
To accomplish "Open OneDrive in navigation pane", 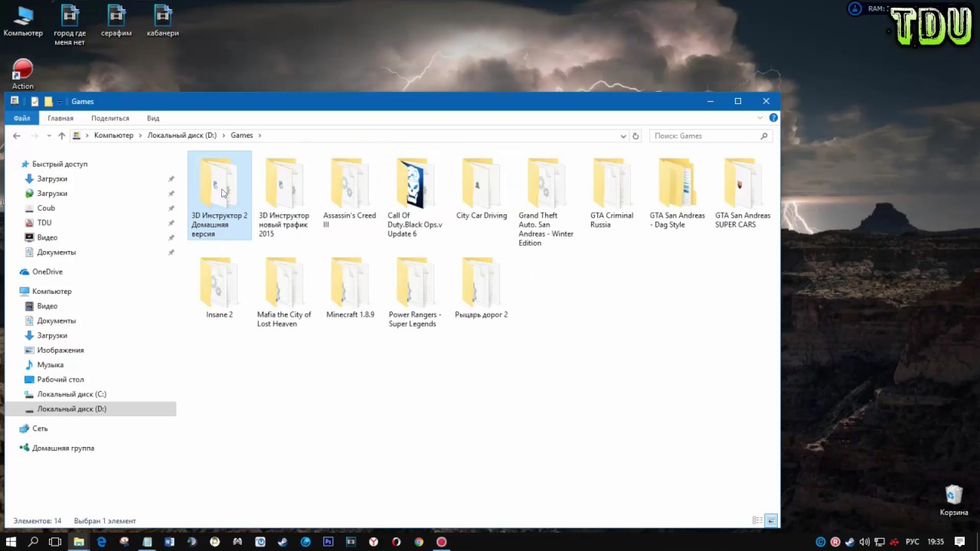I will tap(47, 272).
